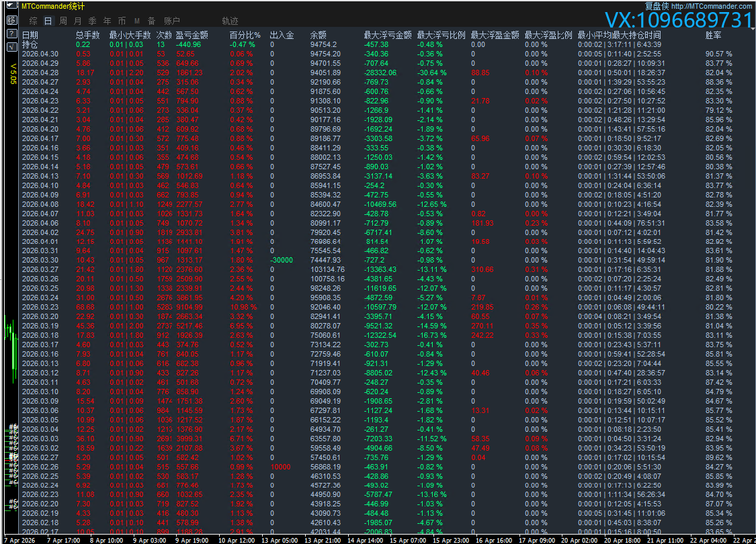The width and height of the screenshot is (756, 544).
Task: Select the 年 yearly statistics tab
Action: click(x=107, y=21)
